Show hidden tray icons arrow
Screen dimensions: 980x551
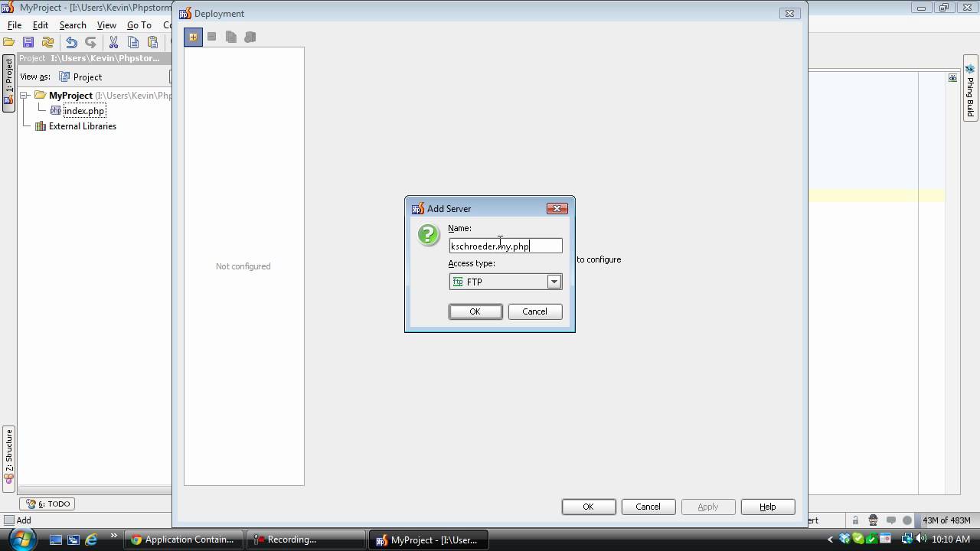click(831, 540)
